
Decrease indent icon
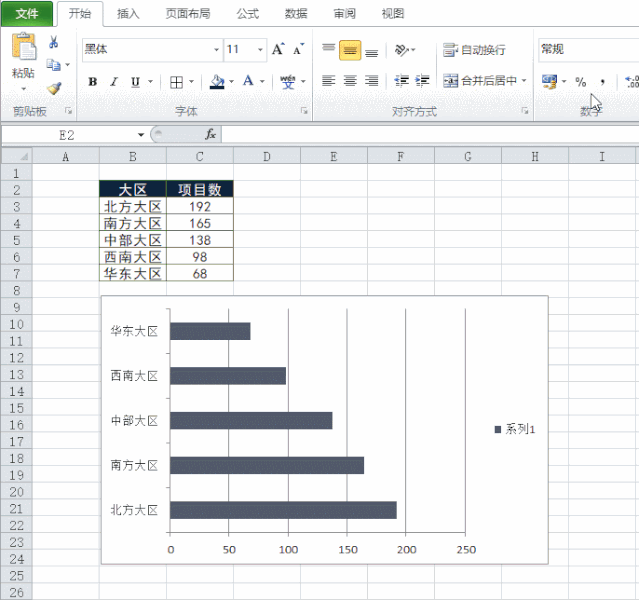402,81
